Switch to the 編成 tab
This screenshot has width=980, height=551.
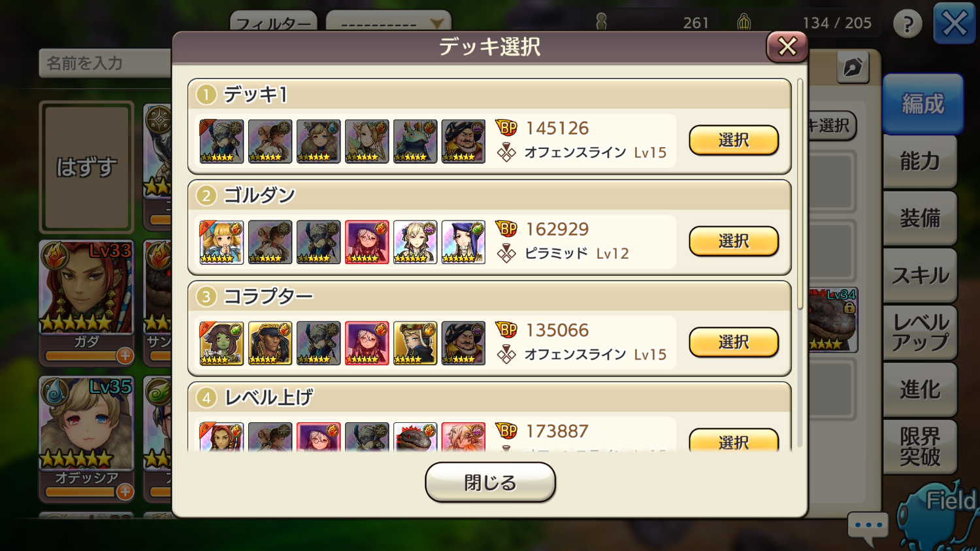point(923,104)
